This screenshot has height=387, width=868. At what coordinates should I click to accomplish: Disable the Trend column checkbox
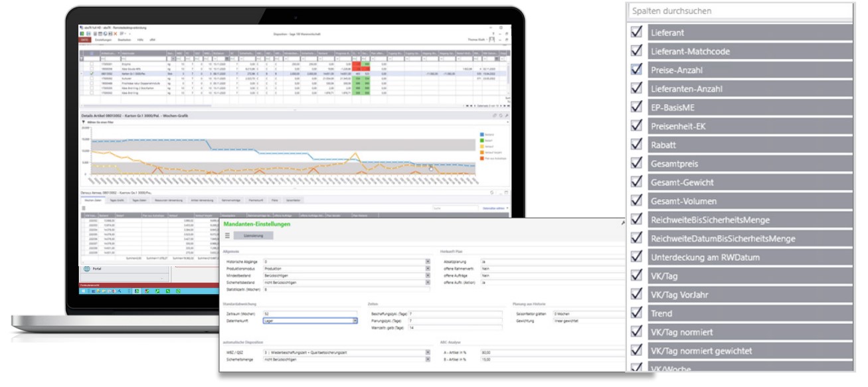[x=637, y=313]
